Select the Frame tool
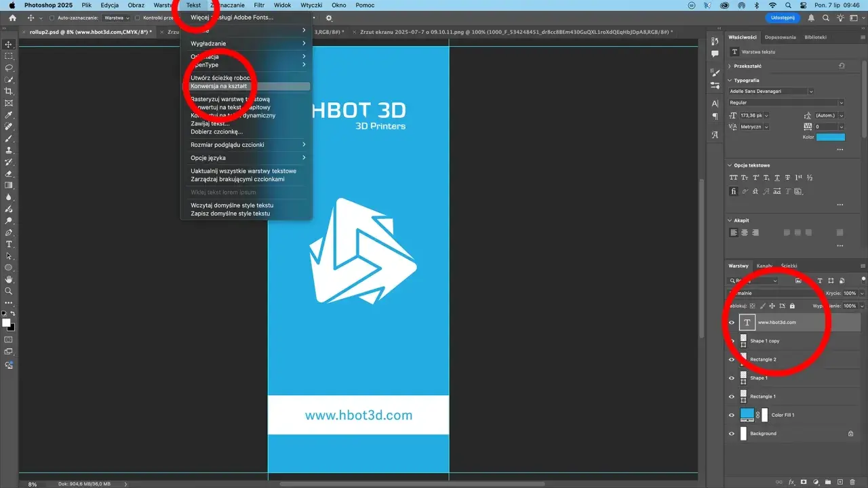 click(x=9, y=103)
